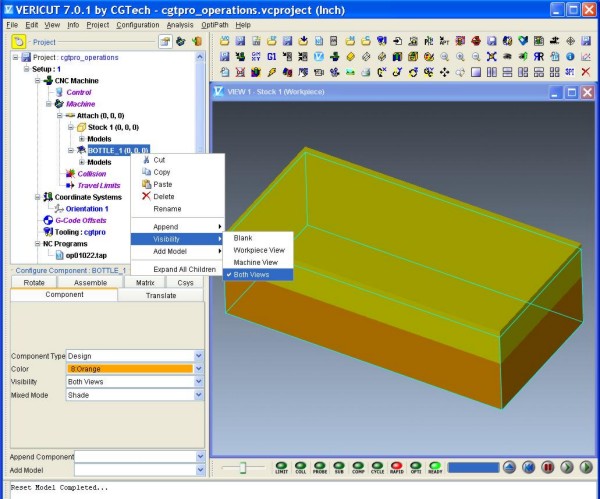Open the OptiPath menu
Image resolution: width=600 pixels, height=499 pixels.
point(215,25)
